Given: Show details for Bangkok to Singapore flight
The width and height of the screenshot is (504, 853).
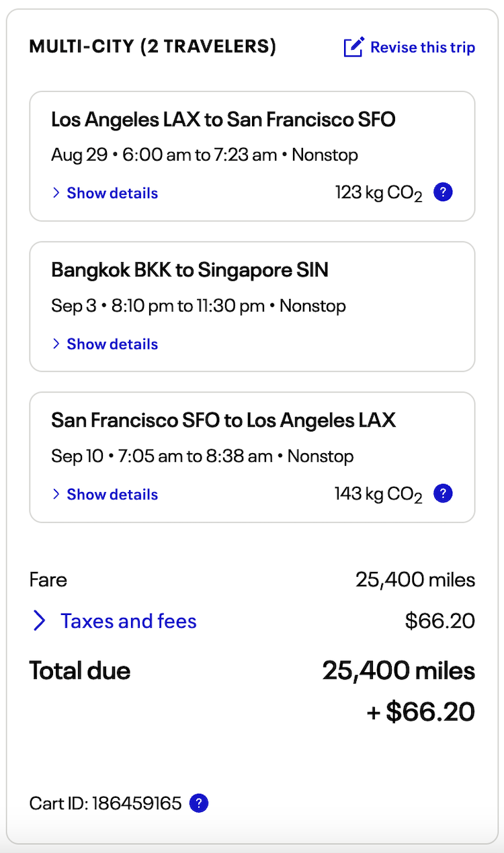Looking at the screenshot, I should pos(112,344).
